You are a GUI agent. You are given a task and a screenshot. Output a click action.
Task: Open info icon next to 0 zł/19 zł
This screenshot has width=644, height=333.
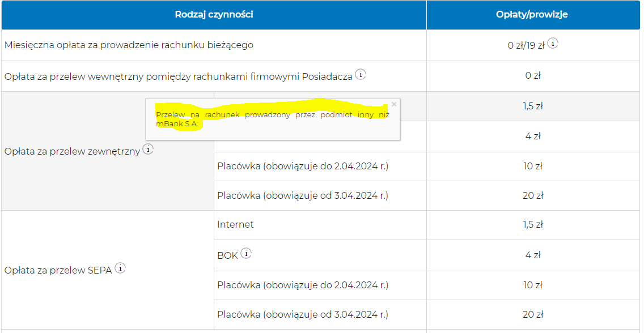(553, 42)
